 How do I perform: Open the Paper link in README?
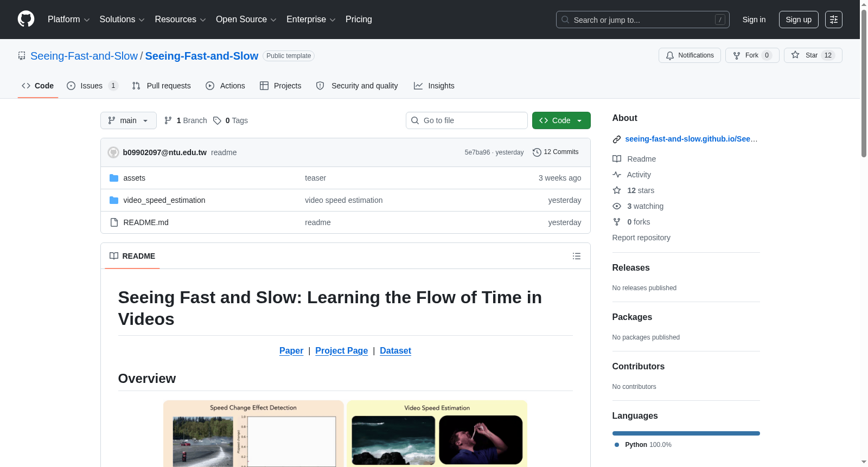[x=291, y=351]
